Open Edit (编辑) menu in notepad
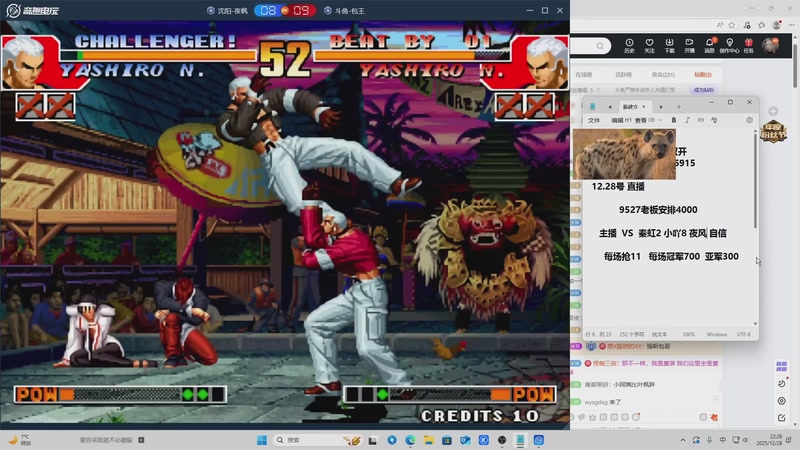 617,120
